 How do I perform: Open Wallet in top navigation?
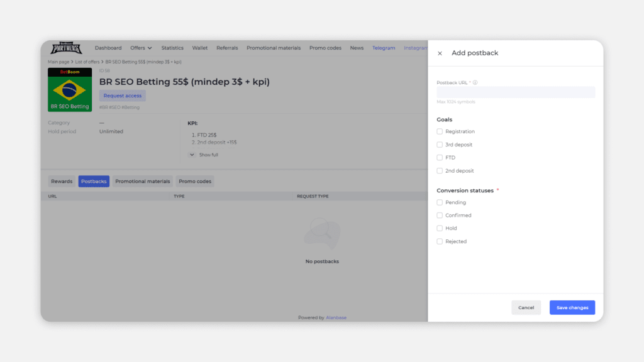(x=199, y=48)
